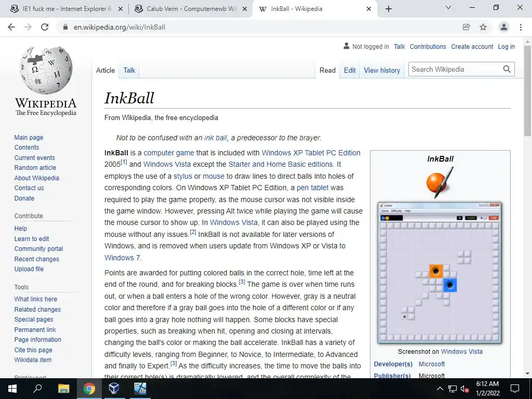This screenshot has width=532, height=399.
Task: Open a new tab with the plus button
Action: [x=389, y=9]
